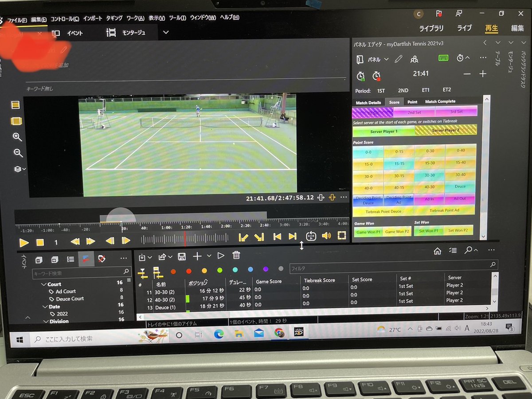The height and width of the screenshot is (399, 532).
Task: Select the 1ST period option
Action: pos(381,90)
